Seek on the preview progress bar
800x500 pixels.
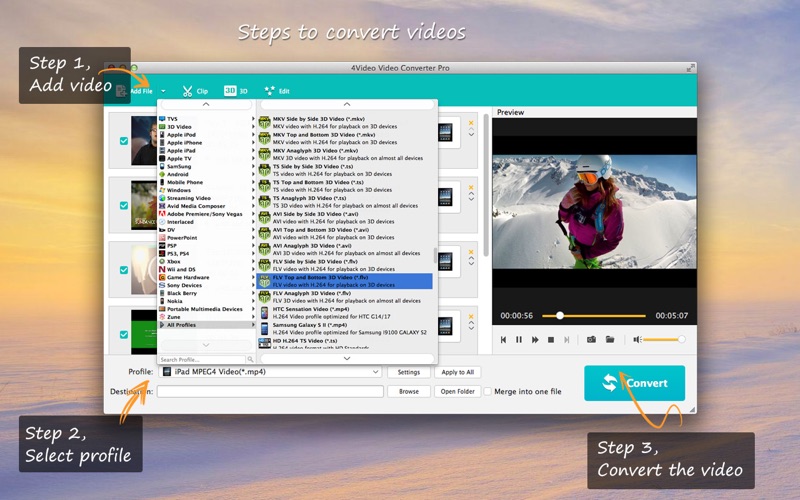coord(593,316)
